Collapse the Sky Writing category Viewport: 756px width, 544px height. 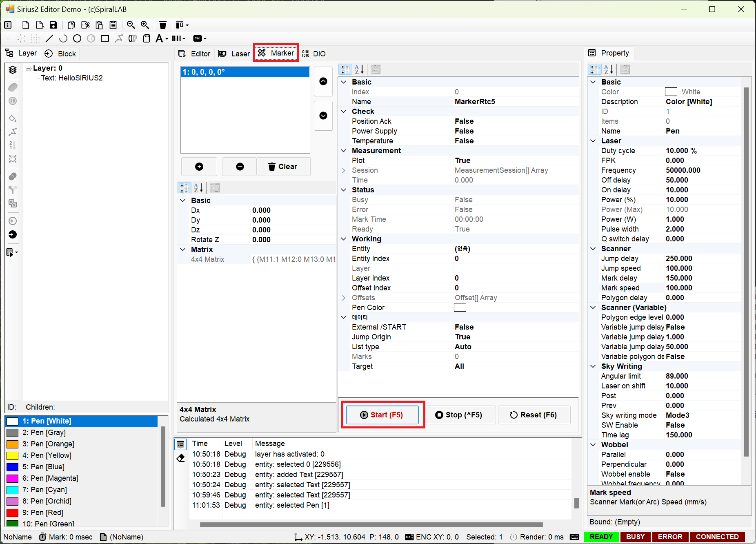pyautogui.click(x=593, y=366)
